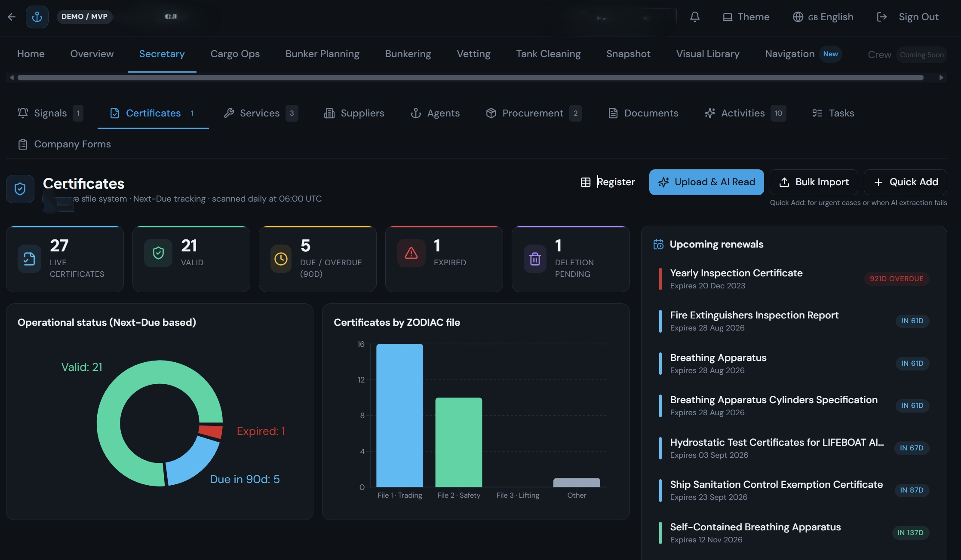
Task: Click the scrollbar right arrow
Action: click(941, 77)
